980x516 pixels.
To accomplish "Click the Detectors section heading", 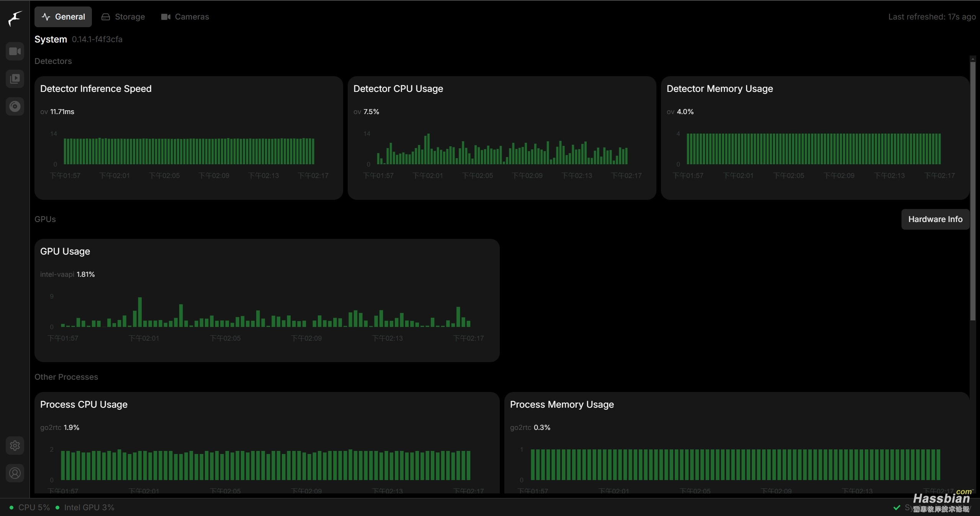I will click(53, 61).
